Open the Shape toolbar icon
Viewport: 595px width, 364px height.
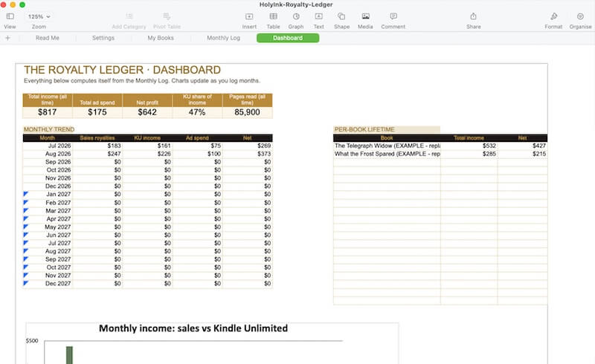341,16
